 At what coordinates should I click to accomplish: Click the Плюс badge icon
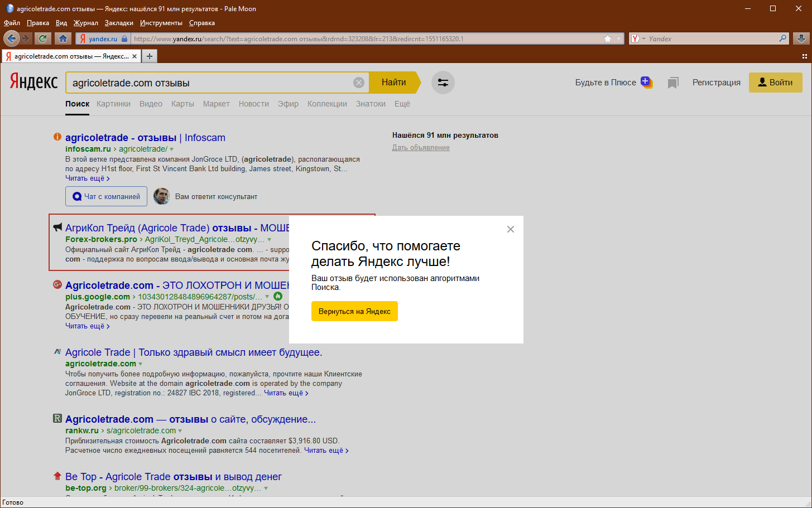coord(646,82)
